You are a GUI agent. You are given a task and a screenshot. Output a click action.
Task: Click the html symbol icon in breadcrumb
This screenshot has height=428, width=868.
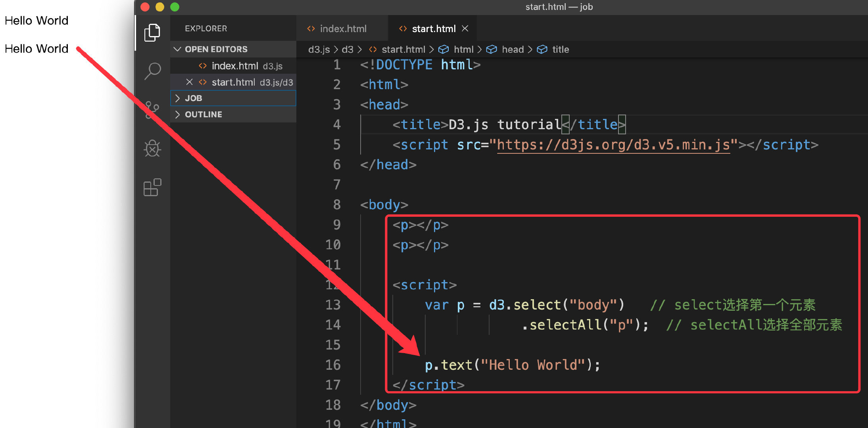(x=444, y=50)
